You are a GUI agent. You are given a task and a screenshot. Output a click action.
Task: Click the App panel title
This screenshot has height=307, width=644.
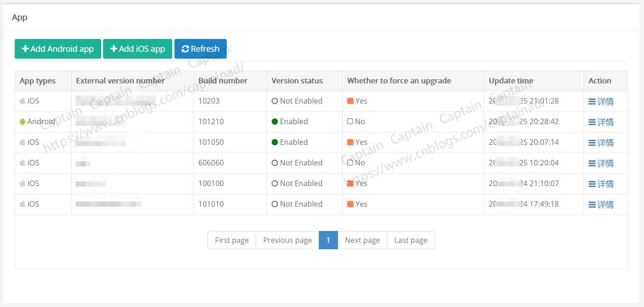[x=20, y=17]
